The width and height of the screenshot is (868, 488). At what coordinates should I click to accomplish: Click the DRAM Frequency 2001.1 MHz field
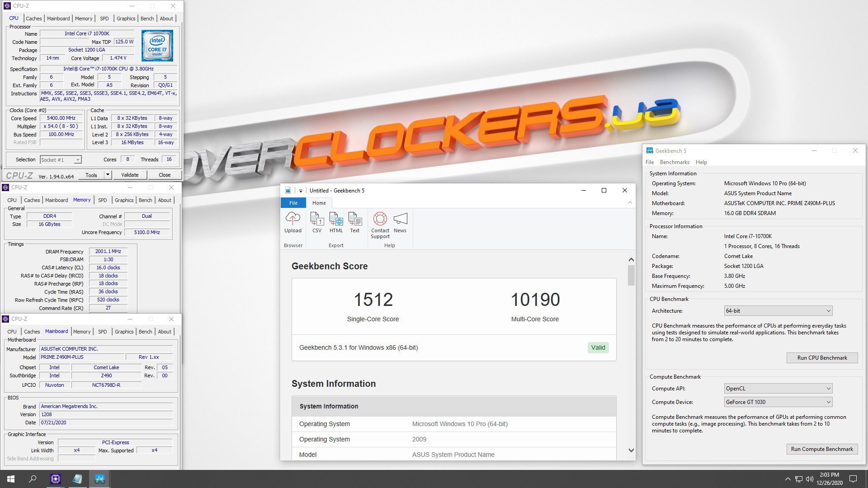coord(108,252)
